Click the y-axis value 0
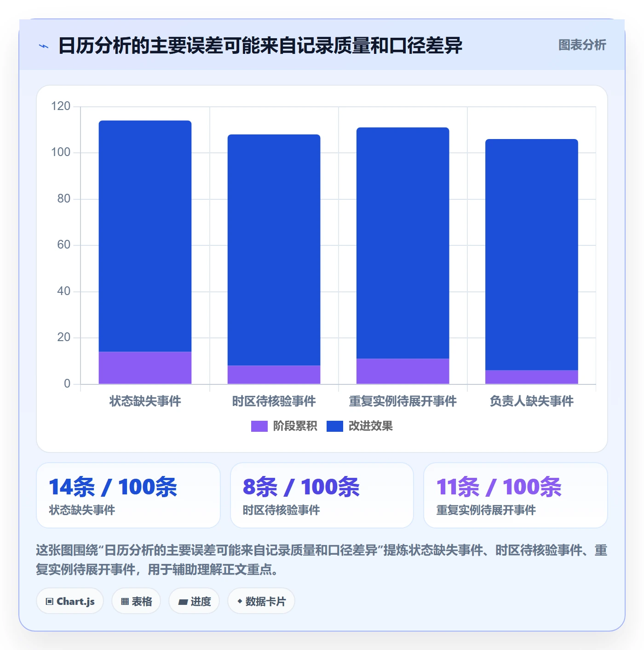 [67, 384]
